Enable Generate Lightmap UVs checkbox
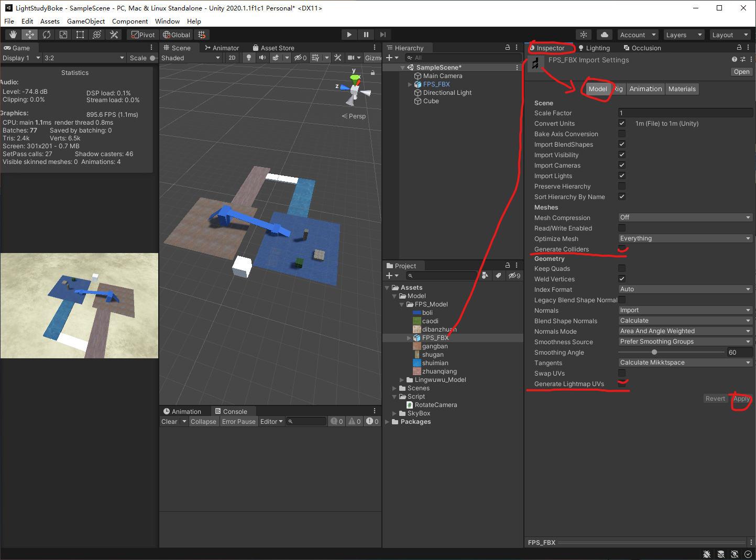The height and width of the screenshot is (560, 756). click(622, 383)
